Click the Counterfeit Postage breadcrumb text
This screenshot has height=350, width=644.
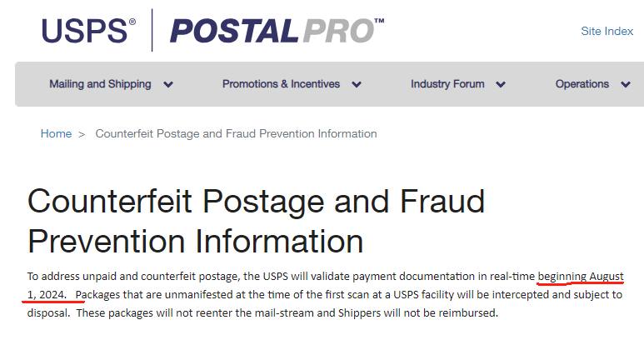[x=236, y=133]
